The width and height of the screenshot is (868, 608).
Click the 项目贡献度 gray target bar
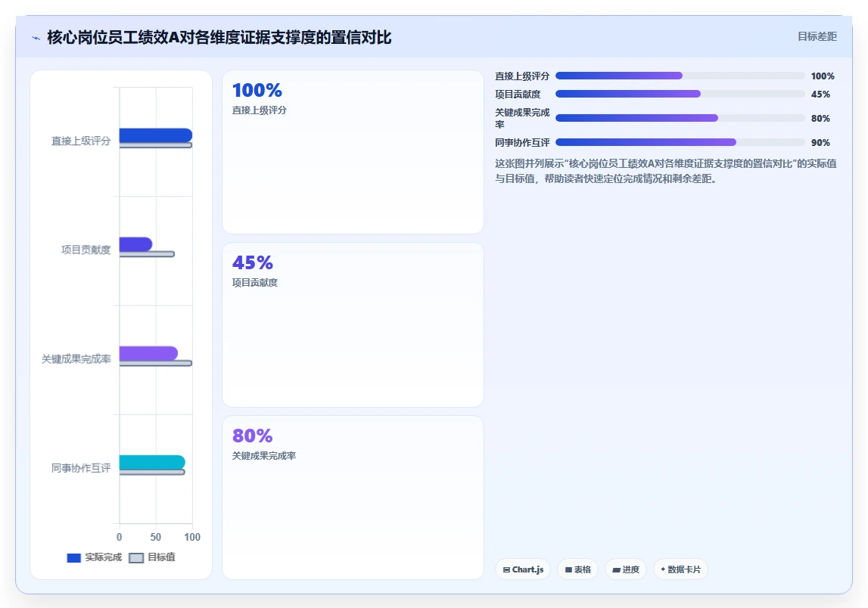coord(147,255)
